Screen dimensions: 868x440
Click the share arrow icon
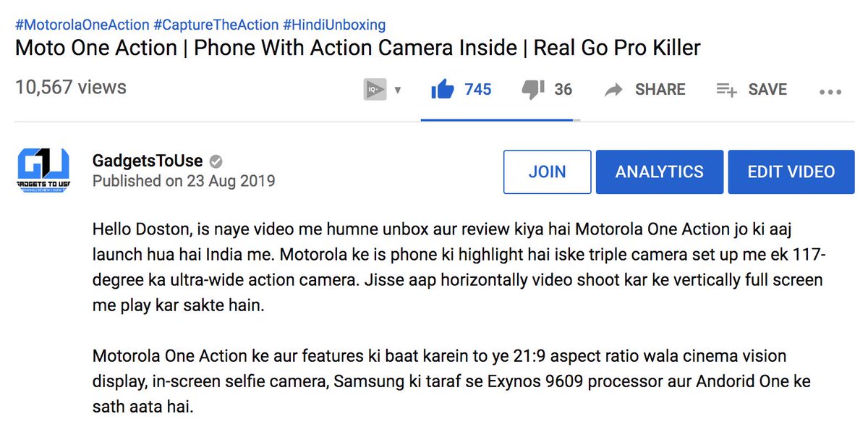[x=613, y=90]
